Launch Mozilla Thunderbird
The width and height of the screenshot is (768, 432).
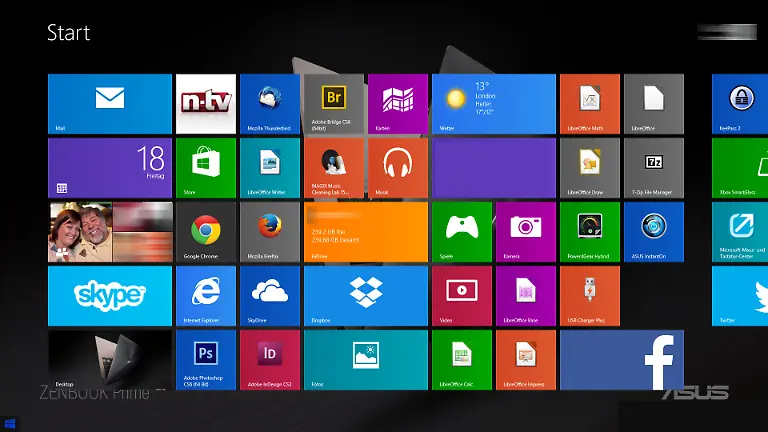pyautogui.click(x=270, y=103)
